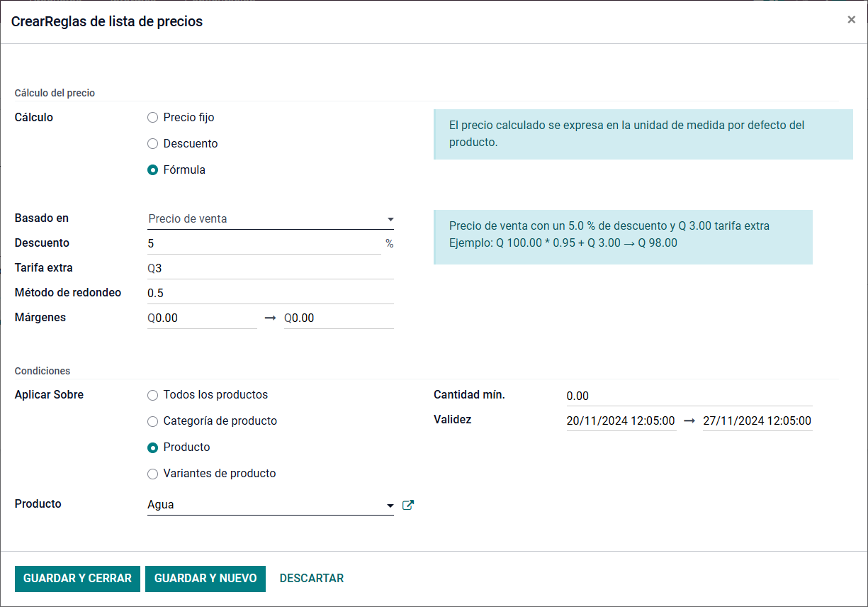Screen dimensions: 868x607
Task: Change the Validez end date
Action: pyautogui.click(x=757, y=421)
